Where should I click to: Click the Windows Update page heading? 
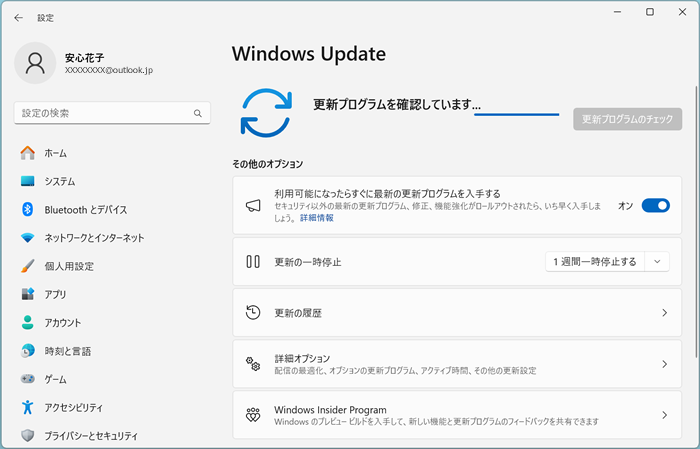[309, 54]
